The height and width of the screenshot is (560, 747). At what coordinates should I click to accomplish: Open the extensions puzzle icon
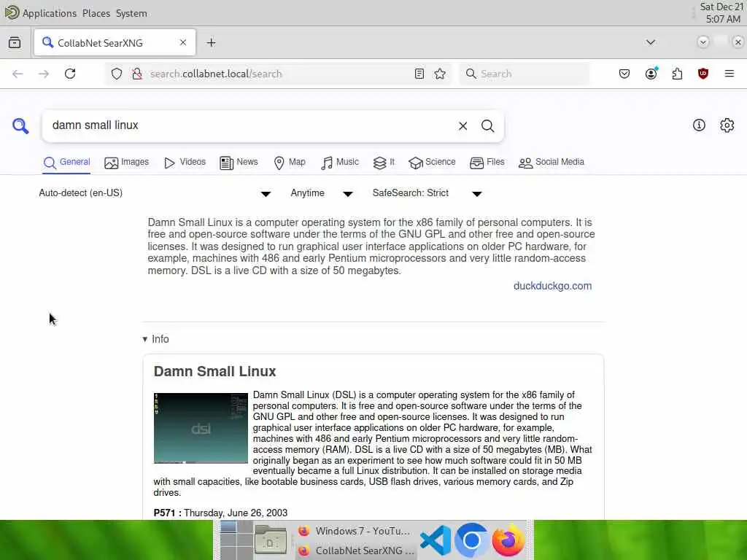677,74
